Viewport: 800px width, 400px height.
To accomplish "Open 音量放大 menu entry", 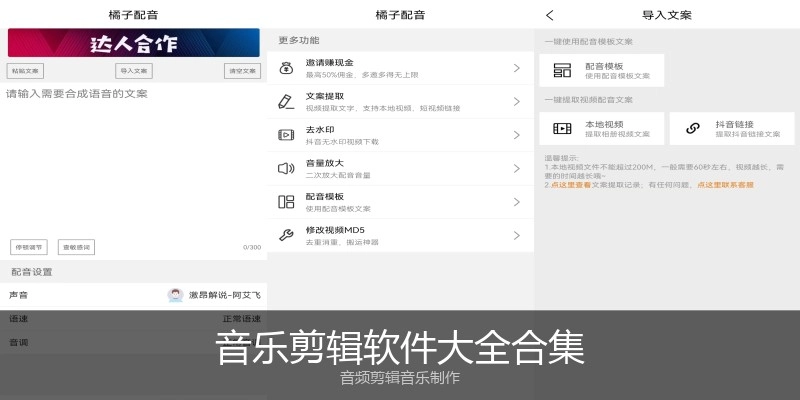I will (401, 168).
